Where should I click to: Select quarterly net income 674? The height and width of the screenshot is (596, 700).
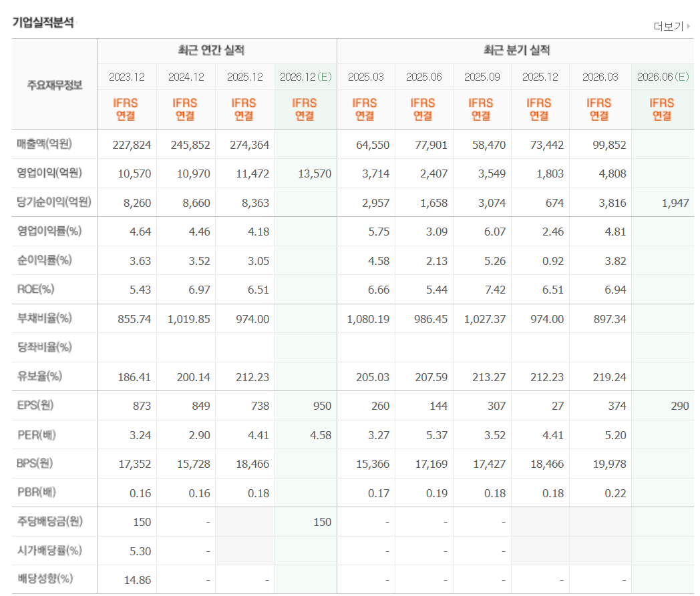click(554, 203)
